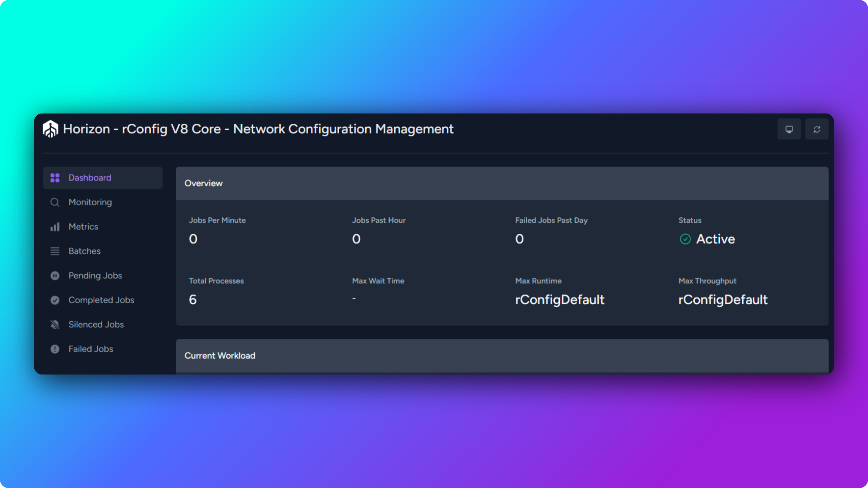
Task: View the Pending Jobs list
Action: tap(103, 275)
